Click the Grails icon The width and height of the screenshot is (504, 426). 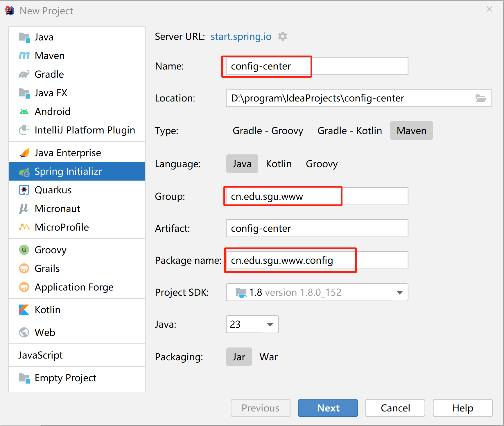24,268
